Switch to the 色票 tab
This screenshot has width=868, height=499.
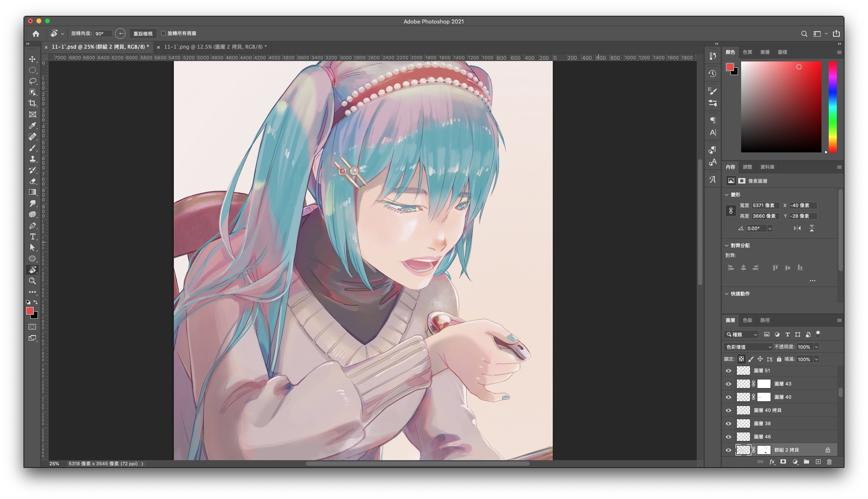[747, 52]
